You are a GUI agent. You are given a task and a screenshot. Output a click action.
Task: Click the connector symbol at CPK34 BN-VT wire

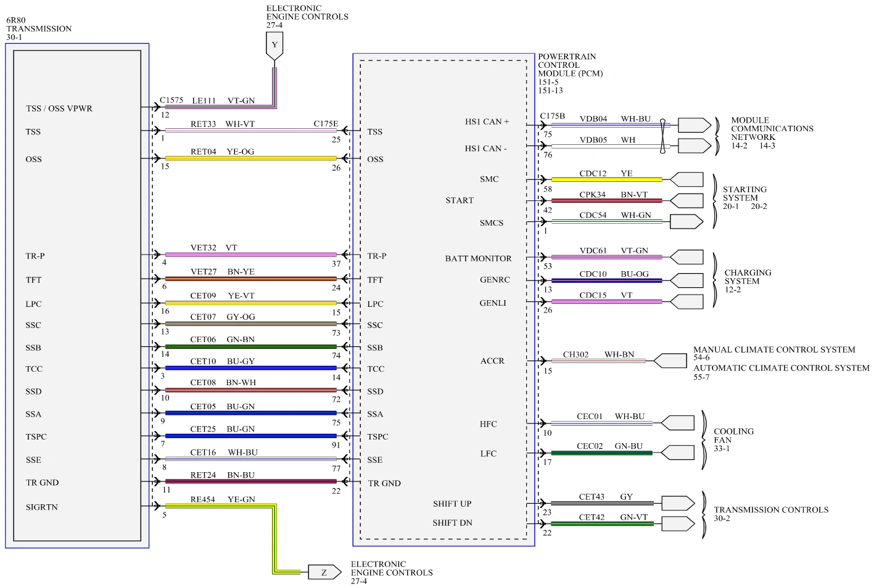tap(686, 200)
